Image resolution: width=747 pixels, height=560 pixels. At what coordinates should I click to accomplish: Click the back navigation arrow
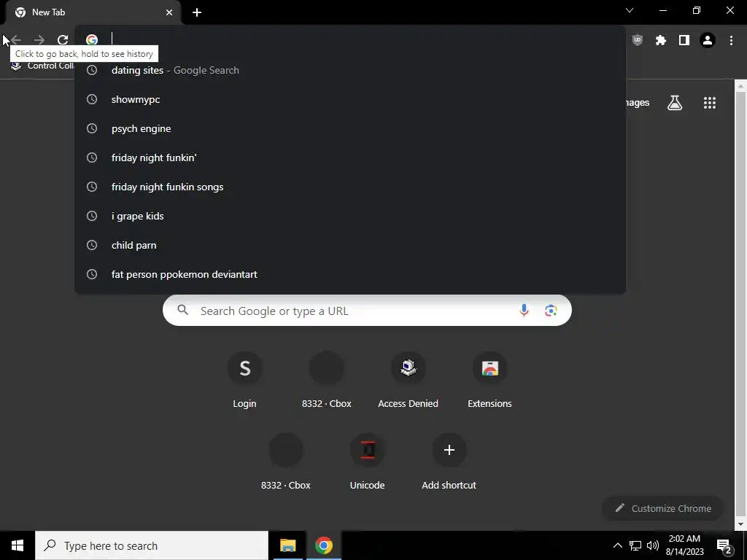point(16,40)
